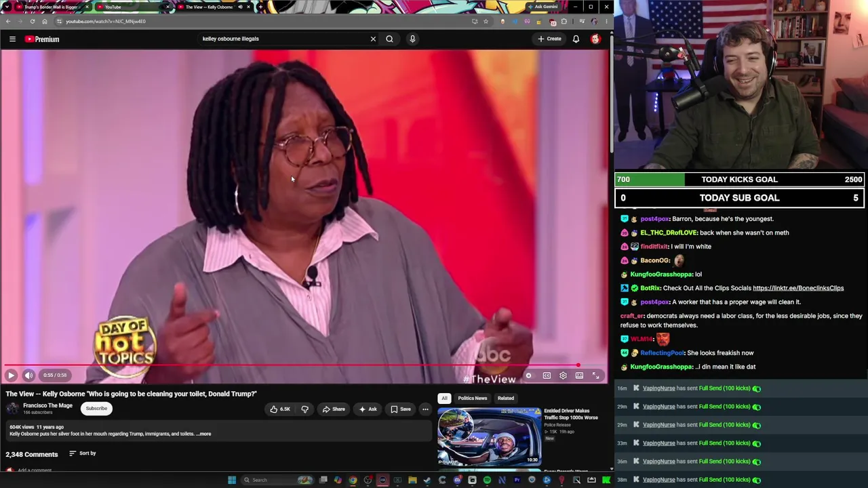
Task: Go back in browser history
Action: [x=8, y=21]
